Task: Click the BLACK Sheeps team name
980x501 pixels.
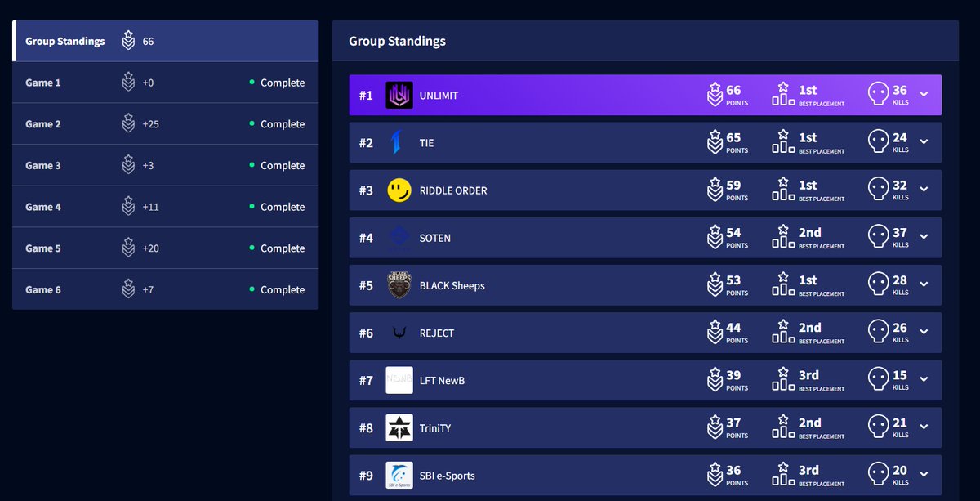Action: (452, 286)
